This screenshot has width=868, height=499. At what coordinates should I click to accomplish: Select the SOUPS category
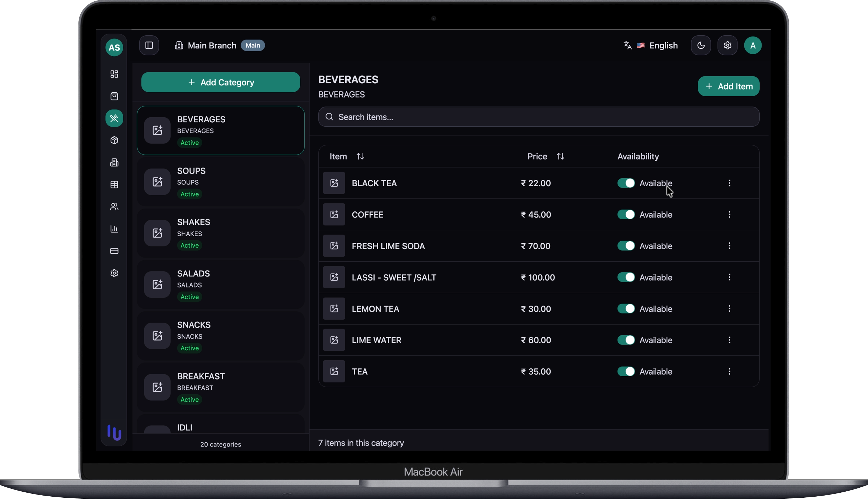click(221, 182)
